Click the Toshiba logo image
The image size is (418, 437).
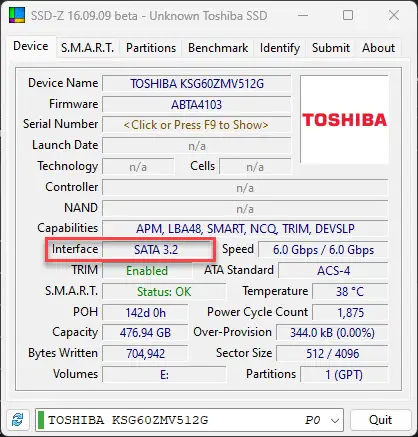coord(344,119)
